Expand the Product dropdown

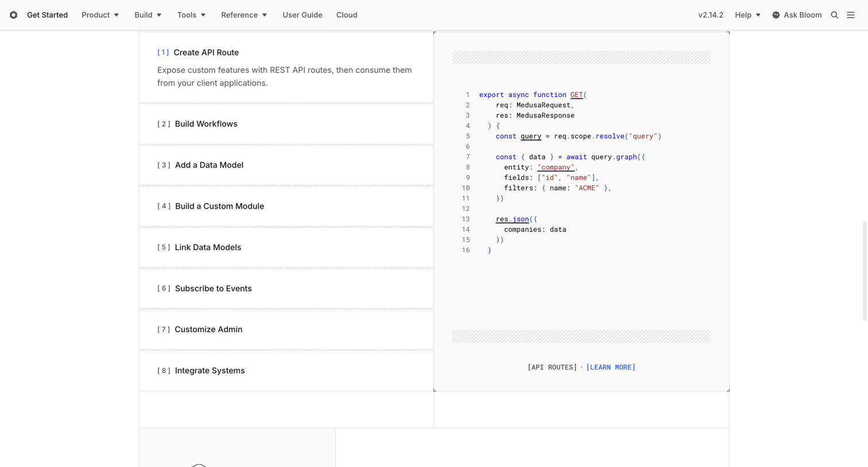(100, 15)
